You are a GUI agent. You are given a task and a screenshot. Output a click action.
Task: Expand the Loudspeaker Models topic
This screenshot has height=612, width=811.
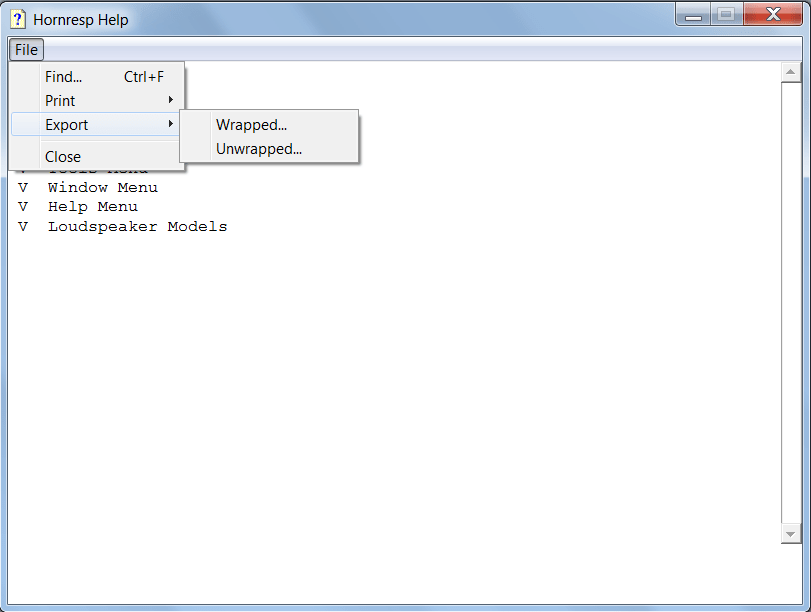coord(23,227)
